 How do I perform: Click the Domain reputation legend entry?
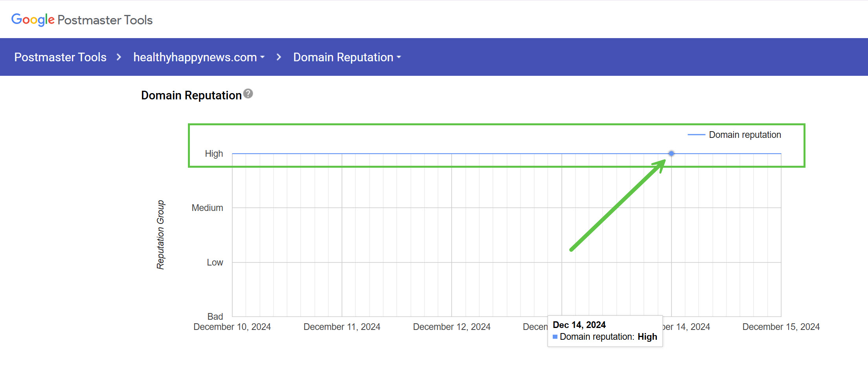734,135
